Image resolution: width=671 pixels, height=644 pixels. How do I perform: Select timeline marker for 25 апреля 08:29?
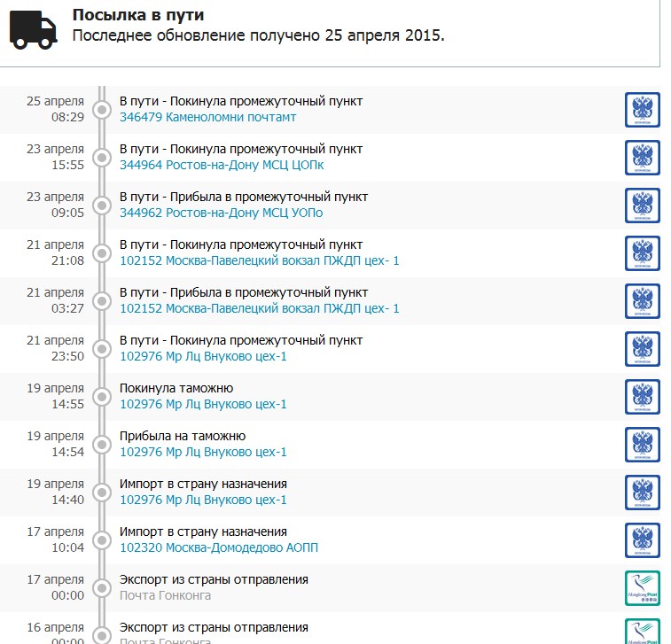click(x=102, y=110)
